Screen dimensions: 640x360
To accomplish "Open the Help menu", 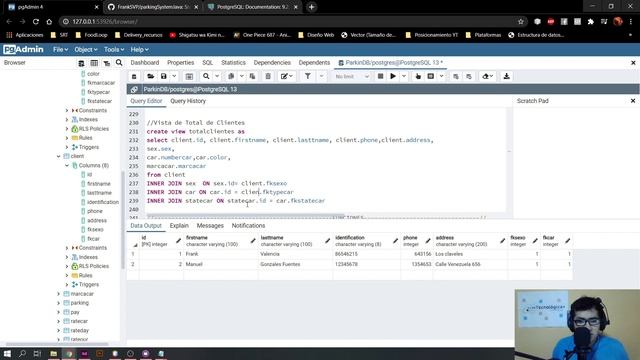I will pyautogui.click(x=140, y=49).
